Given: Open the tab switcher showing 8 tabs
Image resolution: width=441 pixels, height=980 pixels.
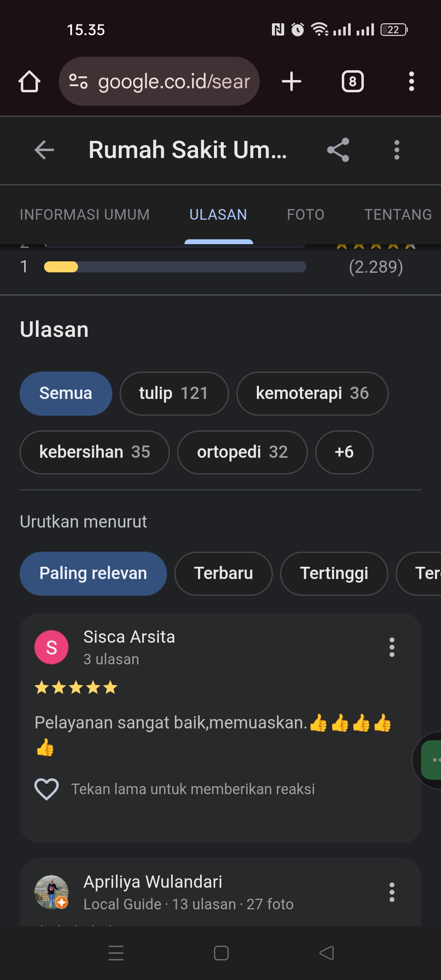Looking at the screenshot, I should click(352, 81).
